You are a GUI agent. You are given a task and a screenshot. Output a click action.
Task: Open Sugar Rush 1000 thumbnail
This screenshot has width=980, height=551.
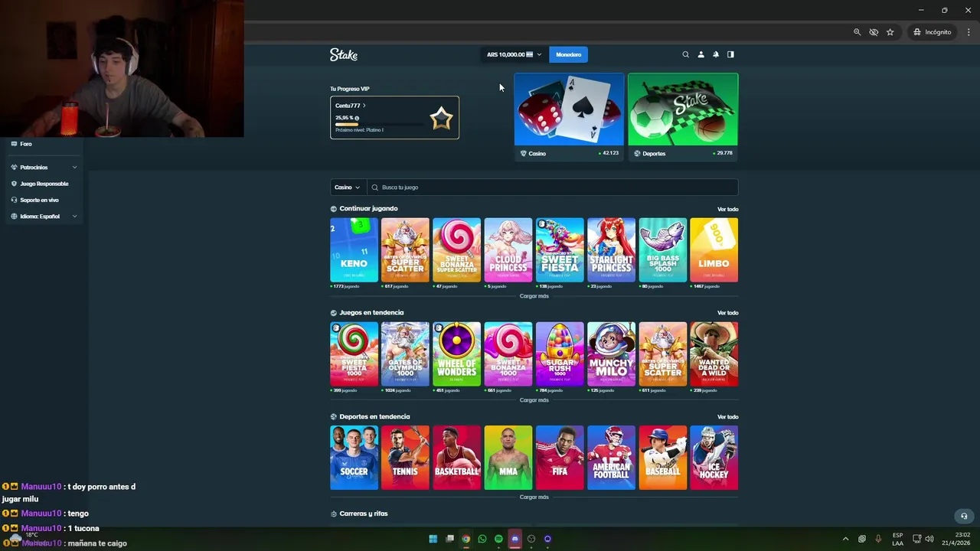(x=560, y=354)
